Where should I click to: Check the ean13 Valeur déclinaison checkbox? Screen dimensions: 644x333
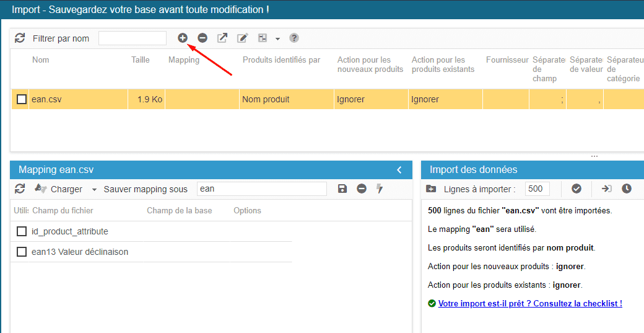point(22,252)
